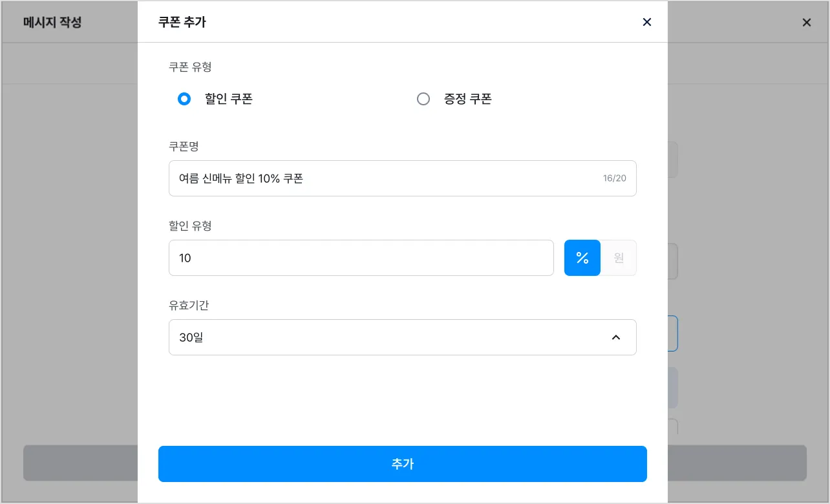Select the 할인 쿠폰 radio button
This screenshot has width=830, height=504.
(x=184, y=99)
